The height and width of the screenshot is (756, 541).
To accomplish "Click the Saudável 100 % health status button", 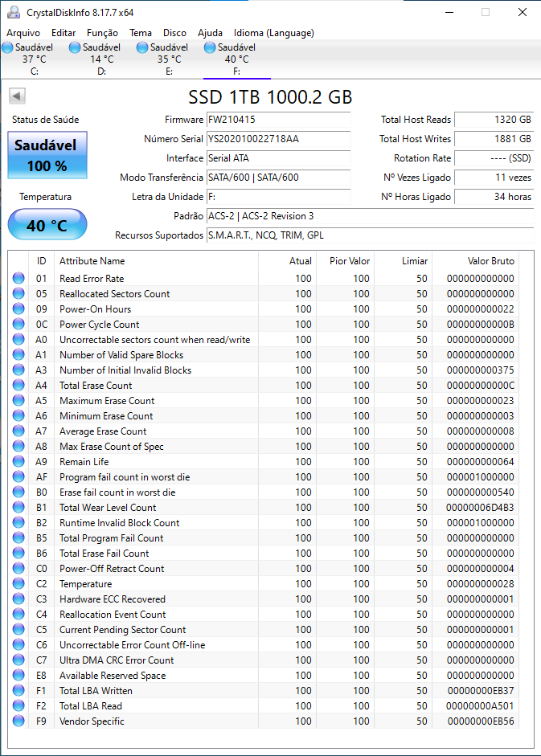I will tap(47, 155).
